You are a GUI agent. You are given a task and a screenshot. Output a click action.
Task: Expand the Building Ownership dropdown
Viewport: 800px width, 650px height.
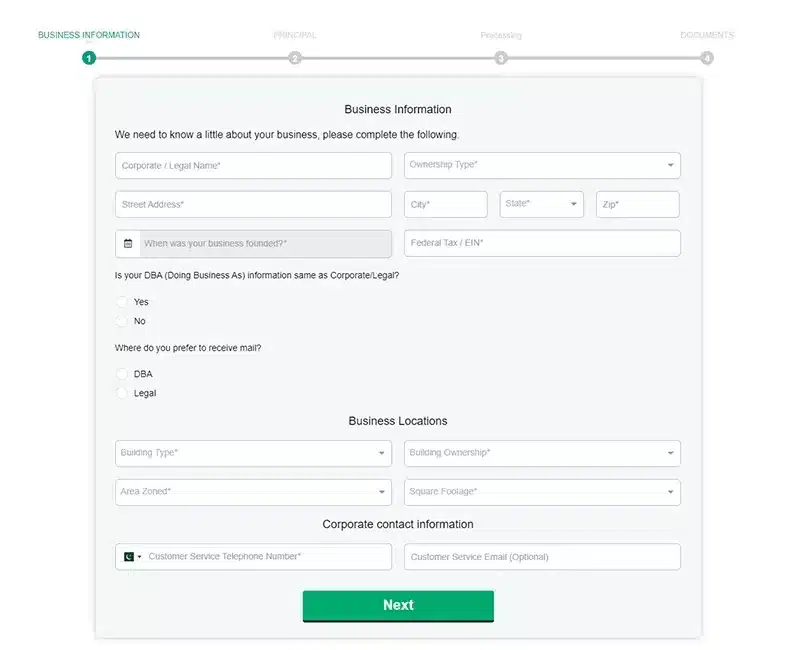[x=542, y=453]
